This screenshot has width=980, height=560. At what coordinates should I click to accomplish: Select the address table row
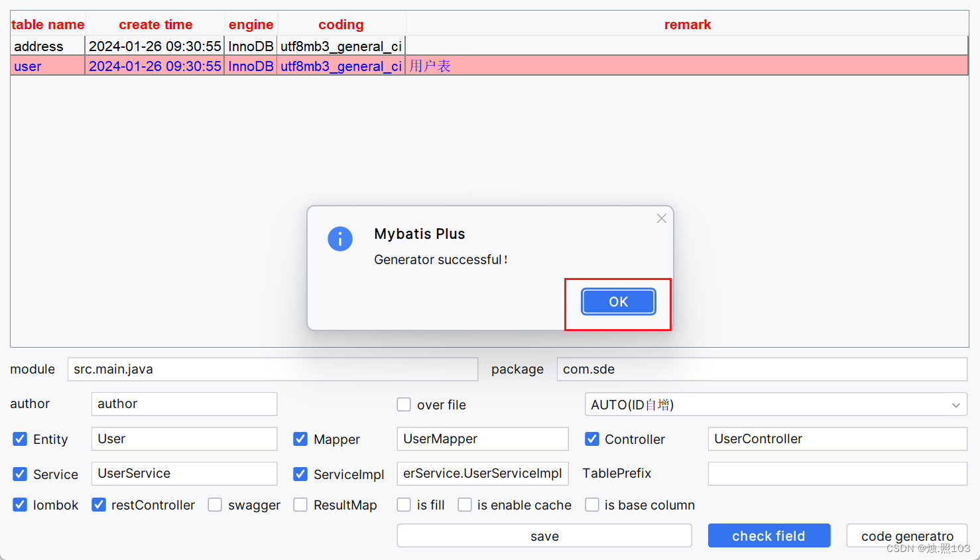point(489,46)
